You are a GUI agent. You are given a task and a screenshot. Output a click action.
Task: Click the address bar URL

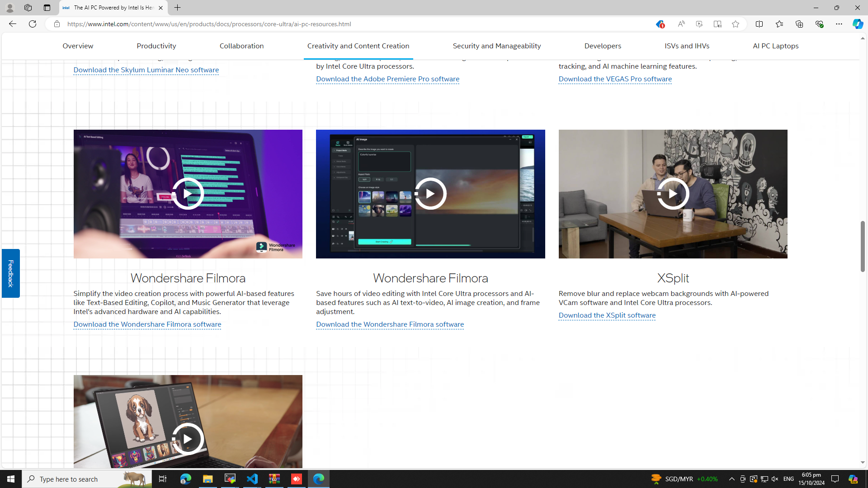point(209,24)
